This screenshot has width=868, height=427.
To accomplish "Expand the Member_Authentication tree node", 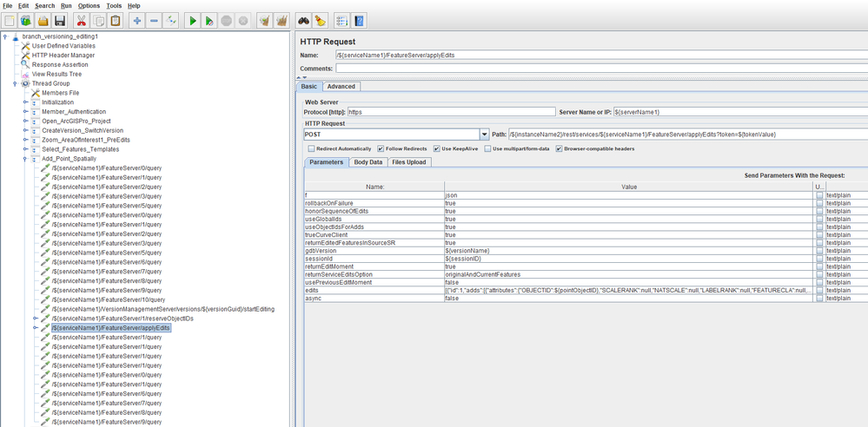I will [26, 112].
